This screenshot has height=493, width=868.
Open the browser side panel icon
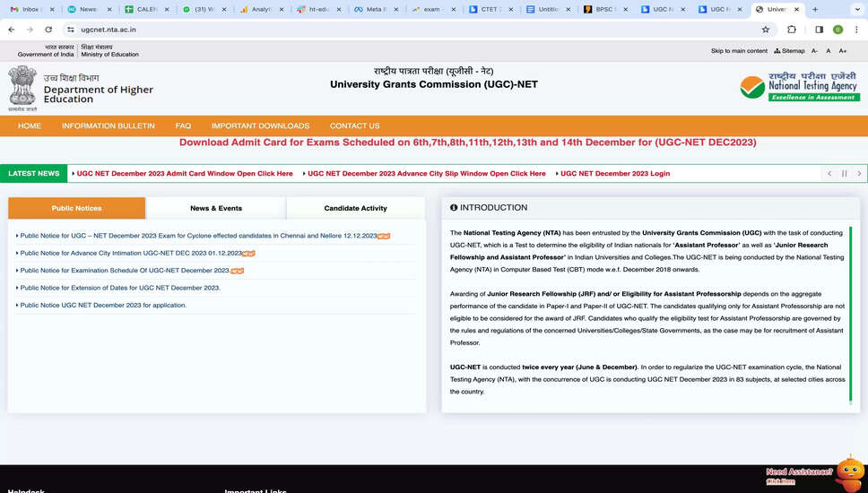coord(819,30)
